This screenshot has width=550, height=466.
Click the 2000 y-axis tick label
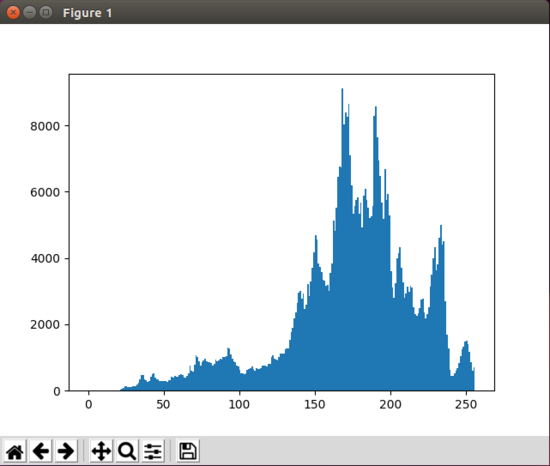[x=45, y=325]
